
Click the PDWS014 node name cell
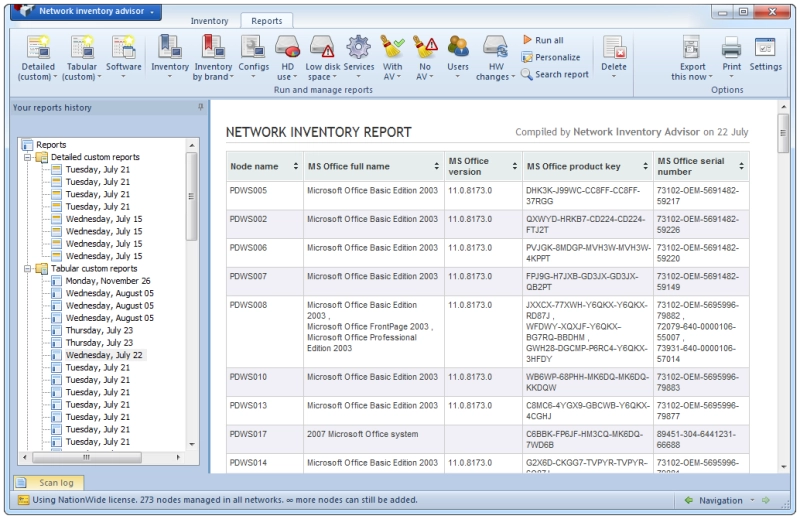pyautogui.click(x=264, y=463)
